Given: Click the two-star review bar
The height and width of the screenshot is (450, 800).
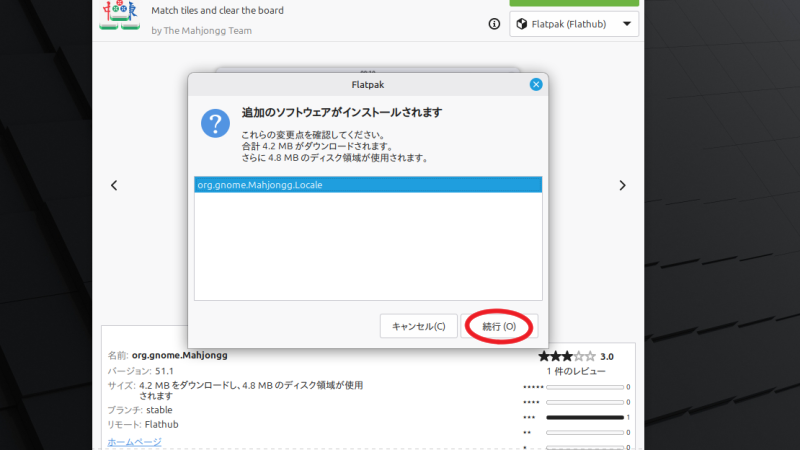Looking at the screenshot, I should tap(585, 433).
